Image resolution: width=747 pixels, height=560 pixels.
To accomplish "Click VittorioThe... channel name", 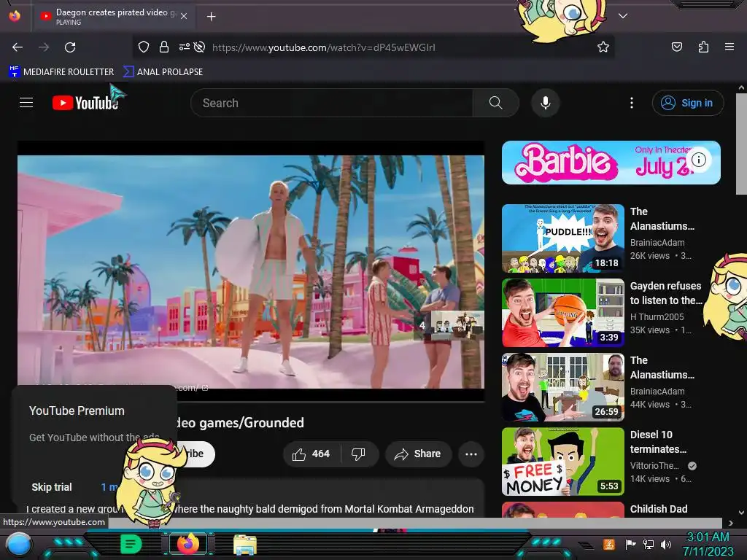I will (654, 466).
